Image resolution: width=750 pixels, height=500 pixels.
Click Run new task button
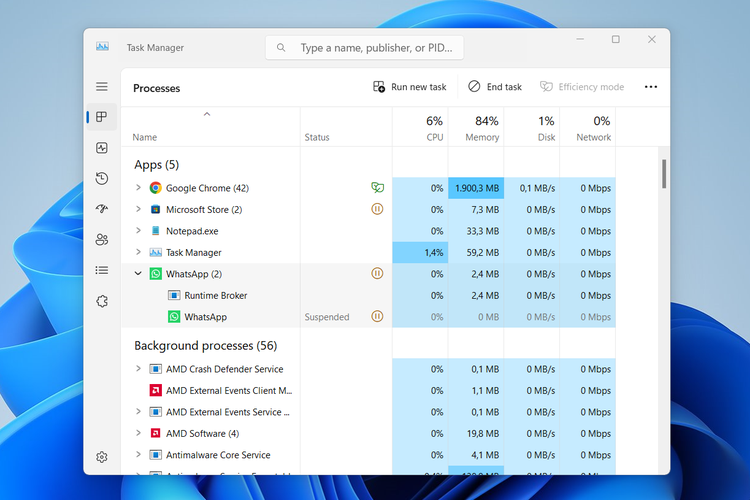(409, 87)
